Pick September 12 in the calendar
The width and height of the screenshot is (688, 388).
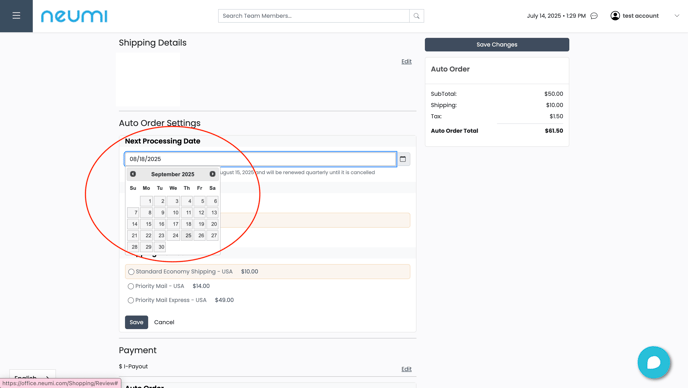[x=200, y=212]
